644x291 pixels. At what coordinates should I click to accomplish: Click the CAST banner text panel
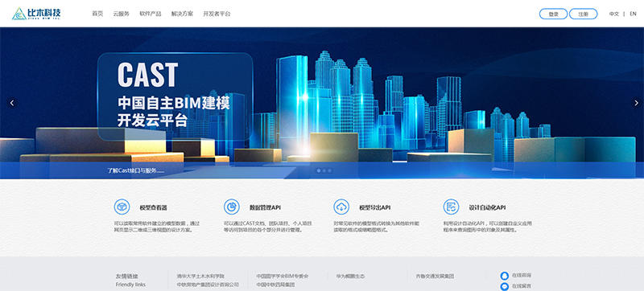click(x=175, y=96)
